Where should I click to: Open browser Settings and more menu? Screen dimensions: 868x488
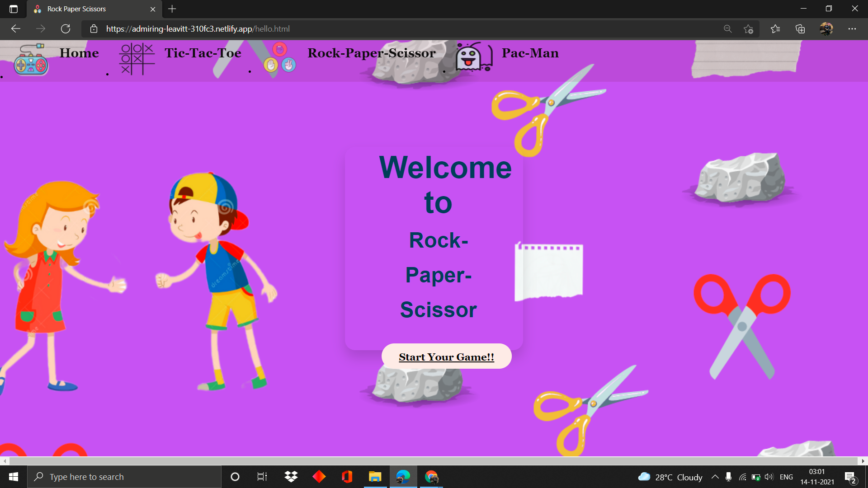(x=852, y=29)
